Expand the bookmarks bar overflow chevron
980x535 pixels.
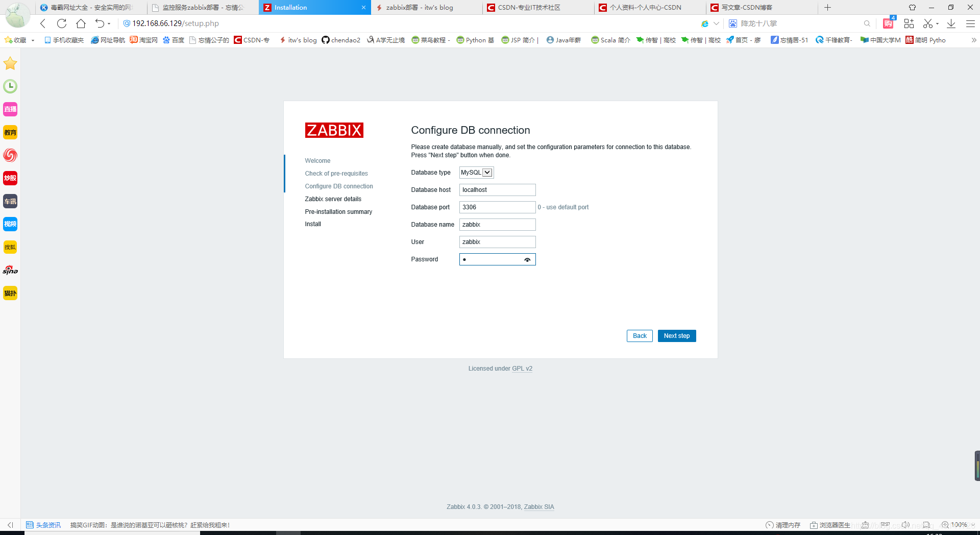974,40
